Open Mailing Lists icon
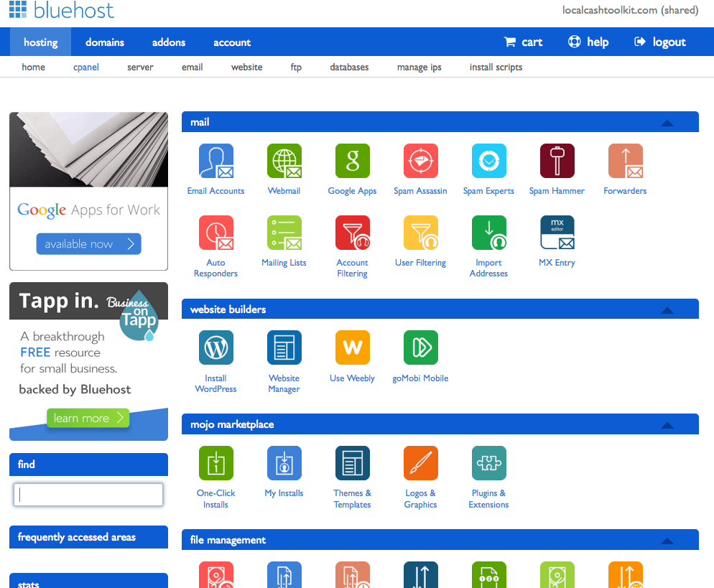714x588 pixels. 284,233
